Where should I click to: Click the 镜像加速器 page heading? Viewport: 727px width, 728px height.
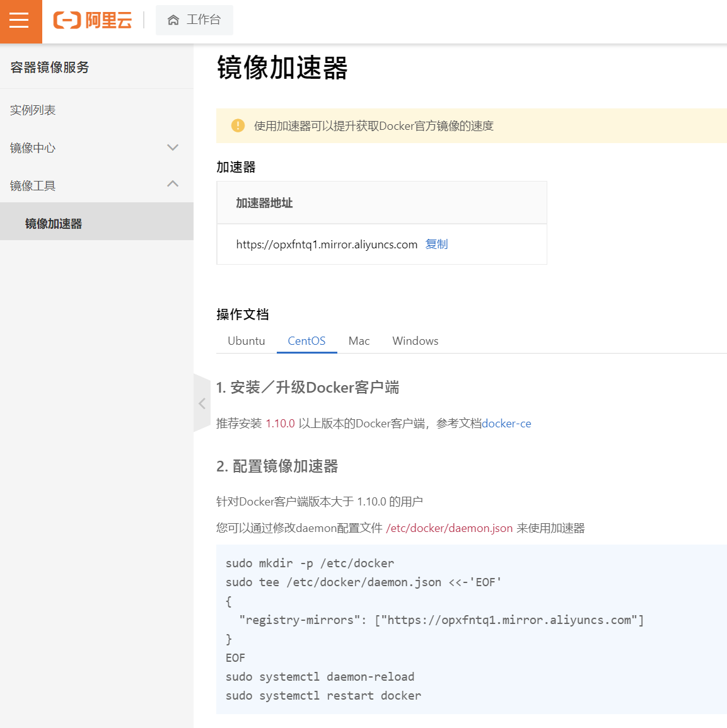(282, 68)
